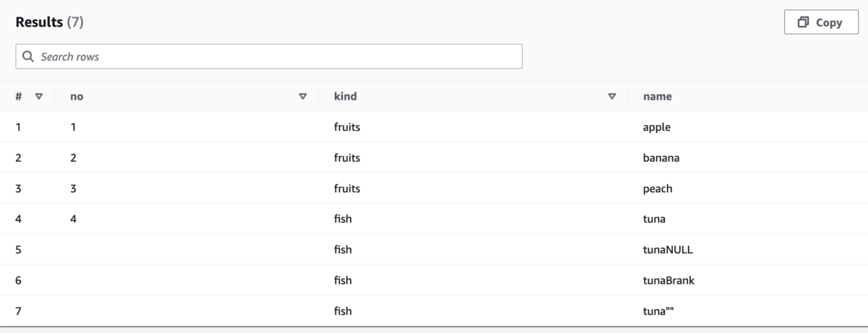Click the tuna"" cell in row 7

(x=659, y=311)
